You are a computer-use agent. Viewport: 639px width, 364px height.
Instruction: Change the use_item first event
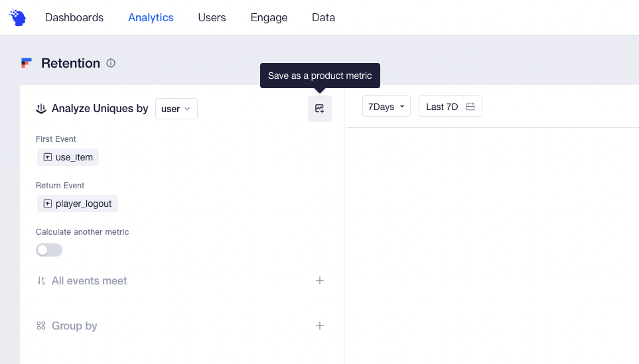[68, 157]
